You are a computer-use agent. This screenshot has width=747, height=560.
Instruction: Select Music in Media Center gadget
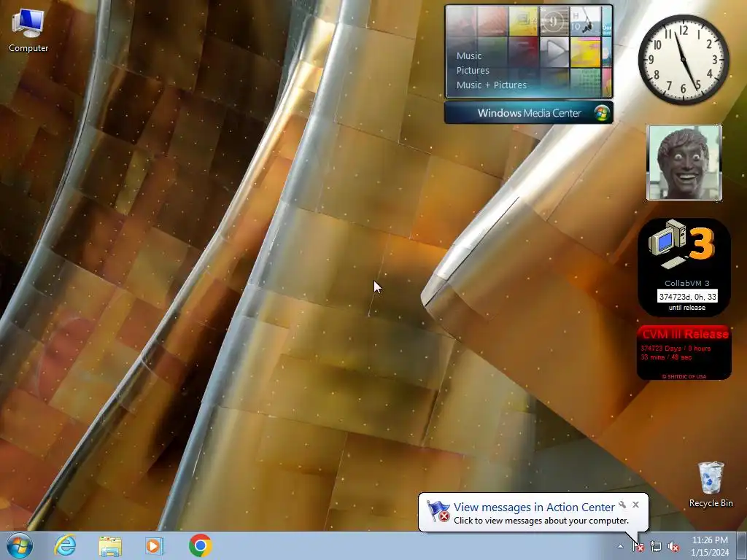coord(469,55)
